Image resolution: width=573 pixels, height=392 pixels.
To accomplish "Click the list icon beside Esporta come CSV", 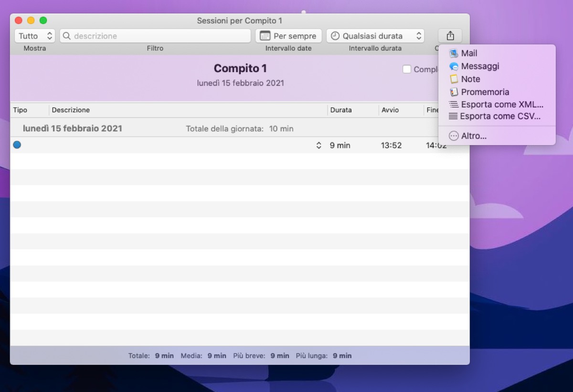I will pyautogui.click(x=454, y=116).
